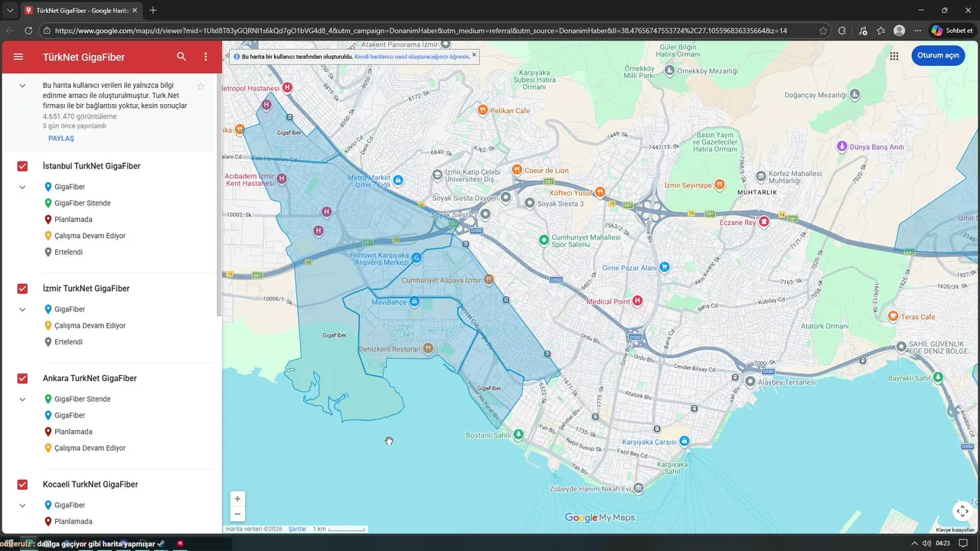Star this map with the star icon
The height and width of the screenshot is (551, 980).
[x=201, y=86]
